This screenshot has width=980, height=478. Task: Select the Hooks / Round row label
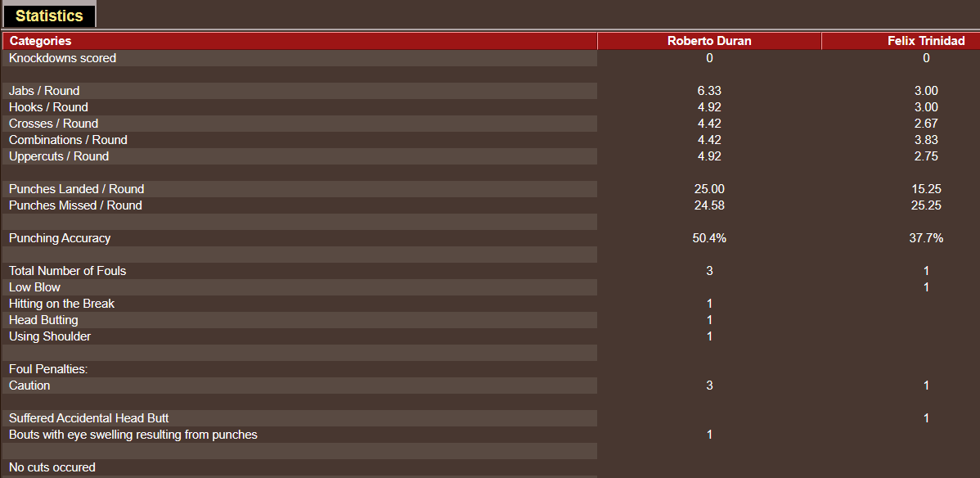pos(48,107)
